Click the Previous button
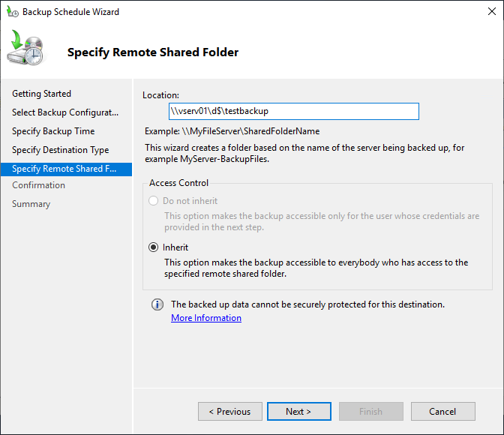This screenshot has width=504, height=435. (230, 411)
